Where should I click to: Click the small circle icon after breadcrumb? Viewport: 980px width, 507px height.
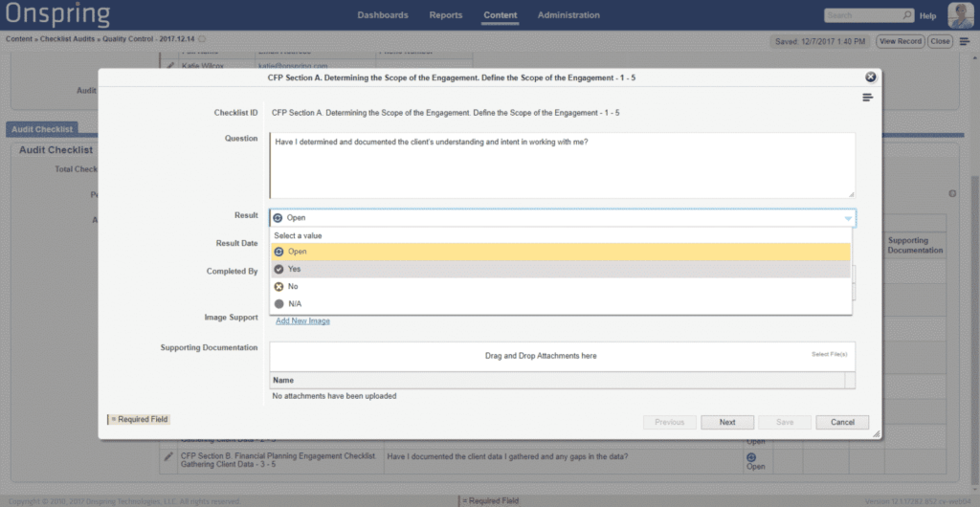point(202,38)
